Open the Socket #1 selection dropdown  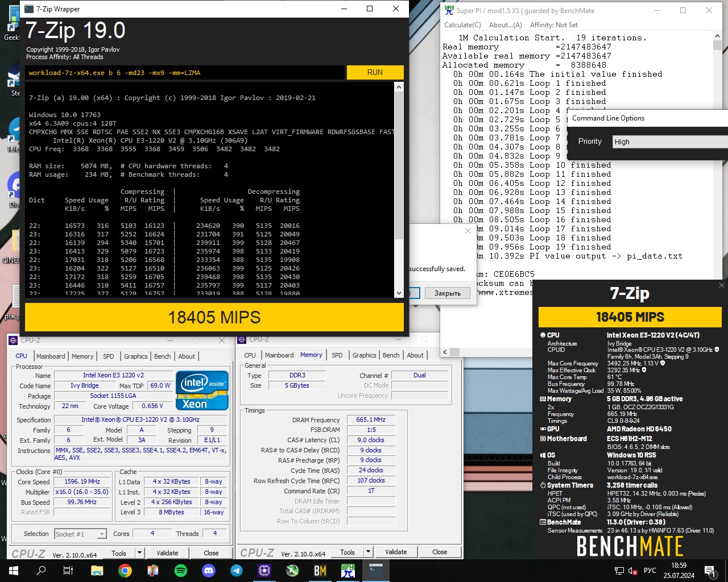pos(80,534)
